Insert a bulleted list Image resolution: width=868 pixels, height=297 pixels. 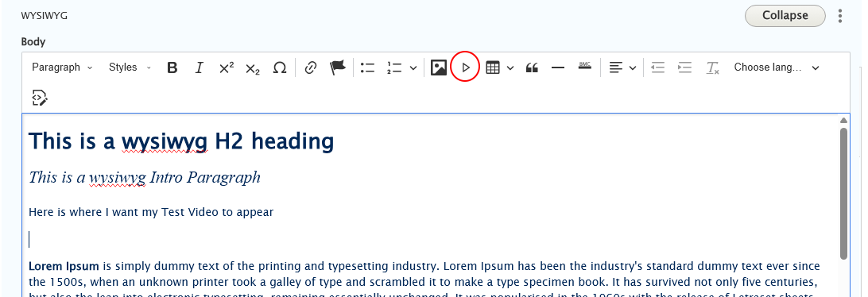click(367, 68)
